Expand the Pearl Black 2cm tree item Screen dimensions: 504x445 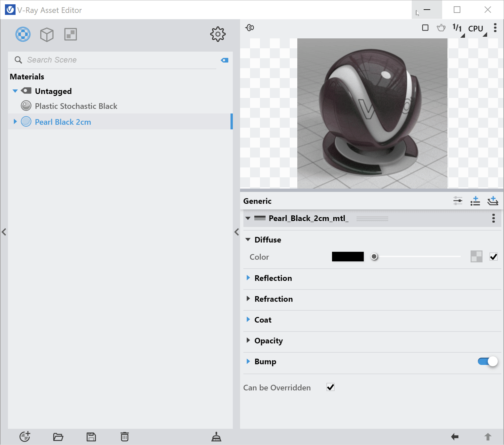click(15, 122)
